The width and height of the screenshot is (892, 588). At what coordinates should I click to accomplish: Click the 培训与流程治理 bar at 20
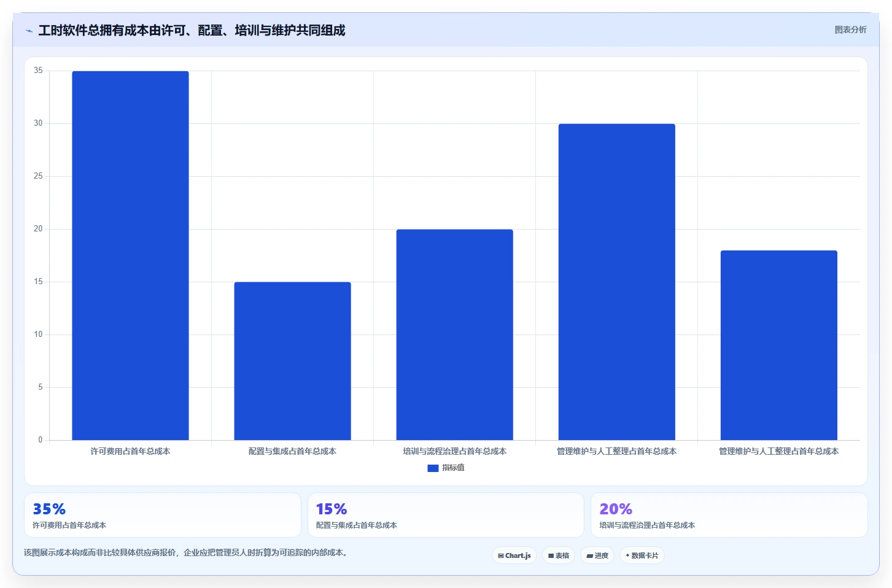[454, 335]
